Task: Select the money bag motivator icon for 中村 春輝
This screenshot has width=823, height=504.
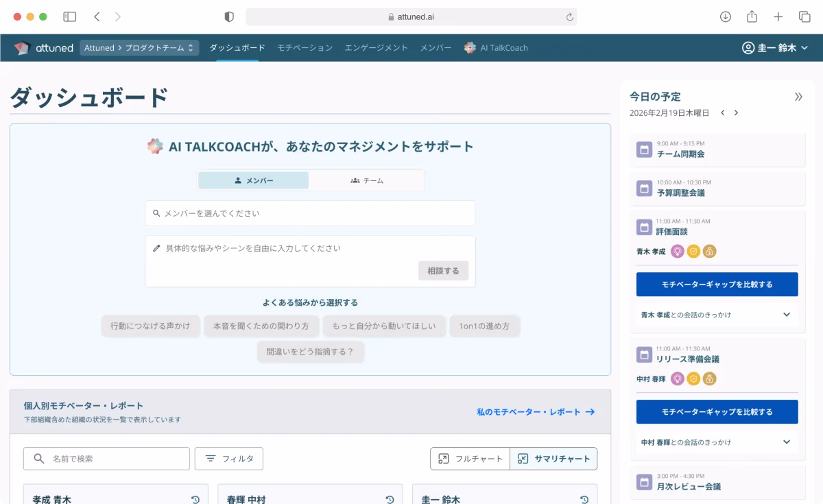Action: point(709,378)
